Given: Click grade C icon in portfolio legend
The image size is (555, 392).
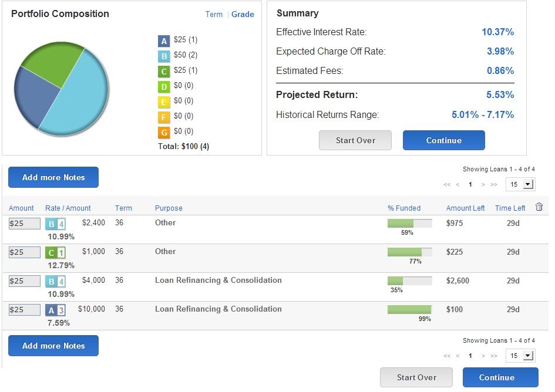Looking at the screenshot, I should (x=164, y=72).
